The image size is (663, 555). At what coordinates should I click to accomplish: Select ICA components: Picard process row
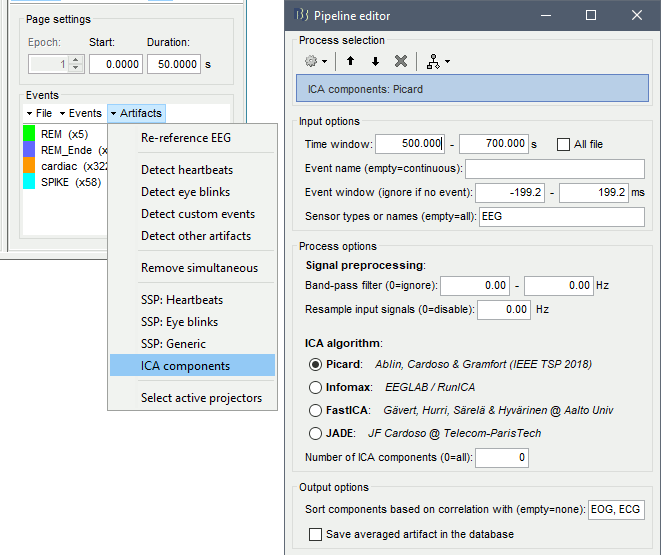click(x=472, y=88)
